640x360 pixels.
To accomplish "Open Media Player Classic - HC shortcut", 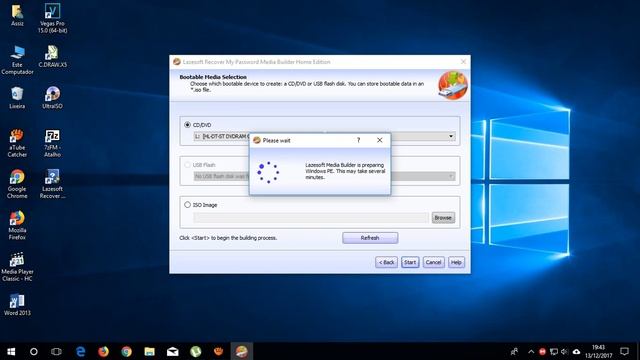I will point(17,267).
